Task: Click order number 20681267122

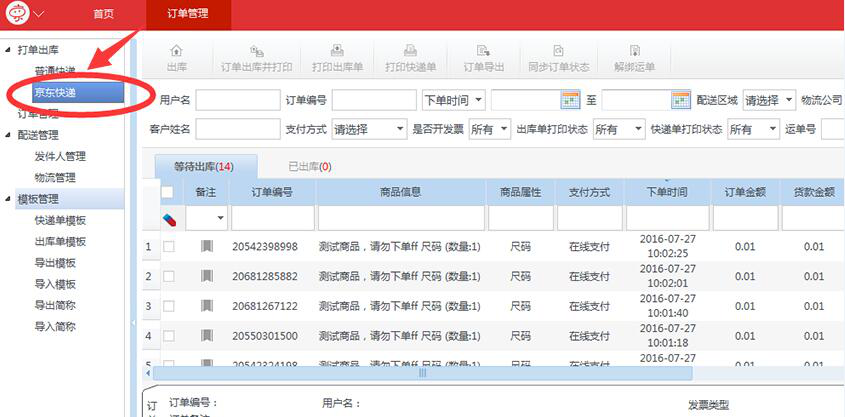Action: point(265,306)
